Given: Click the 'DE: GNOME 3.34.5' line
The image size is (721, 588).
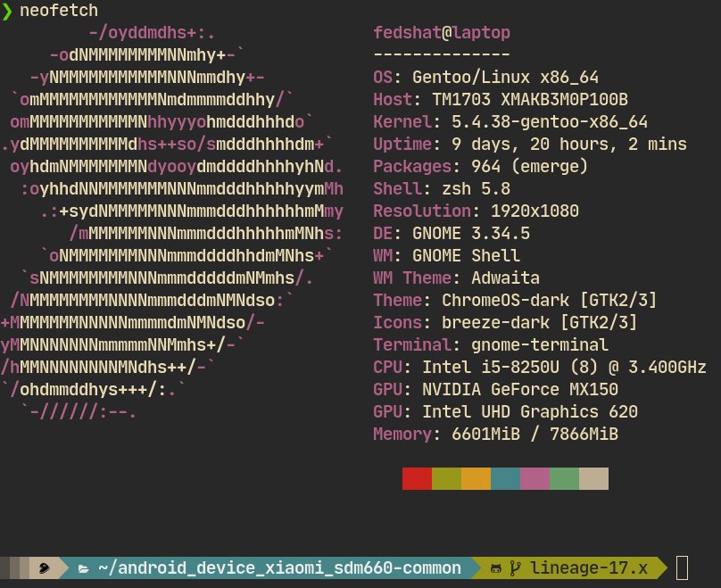Looking at the screenshot, I should 452,234.
